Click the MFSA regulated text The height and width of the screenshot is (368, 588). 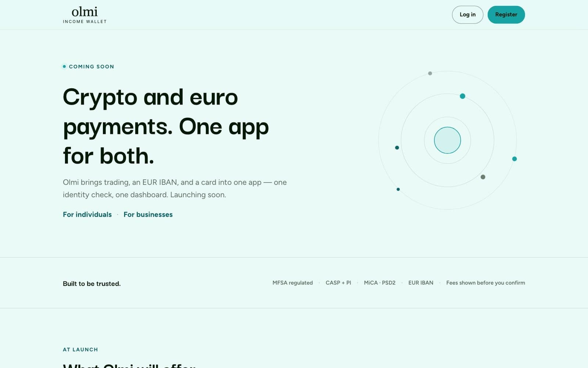click(x=293, y=283)
